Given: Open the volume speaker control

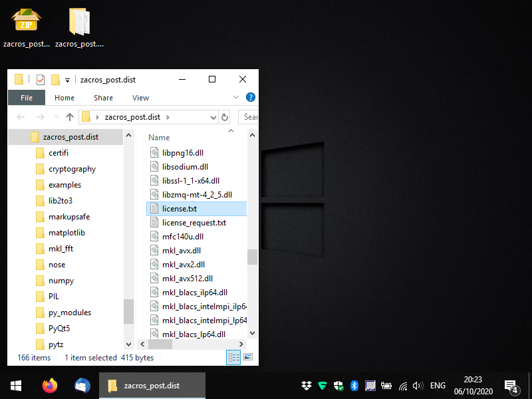Looking at the screenshot, I should tap(418, 386).
